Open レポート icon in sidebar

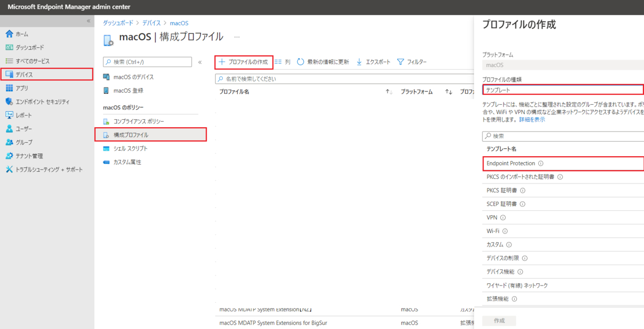pos(9,115)
